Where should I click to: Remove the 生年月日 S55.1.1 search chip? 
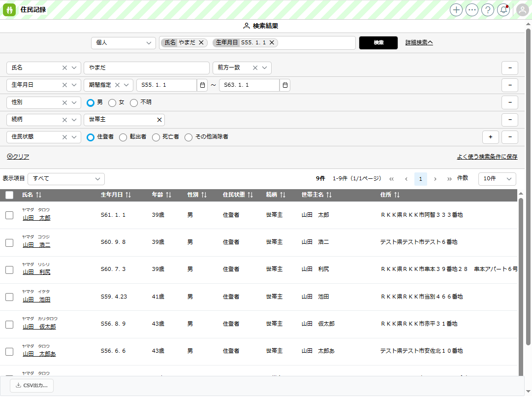pyautogui.click(x=272, y=42)
